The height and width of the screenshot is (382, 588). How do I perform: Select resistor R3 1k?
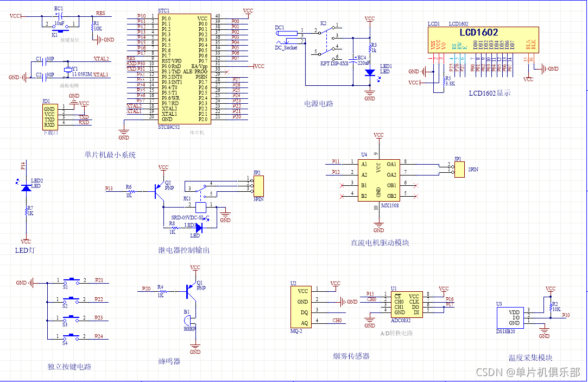[x=370, y=48]
